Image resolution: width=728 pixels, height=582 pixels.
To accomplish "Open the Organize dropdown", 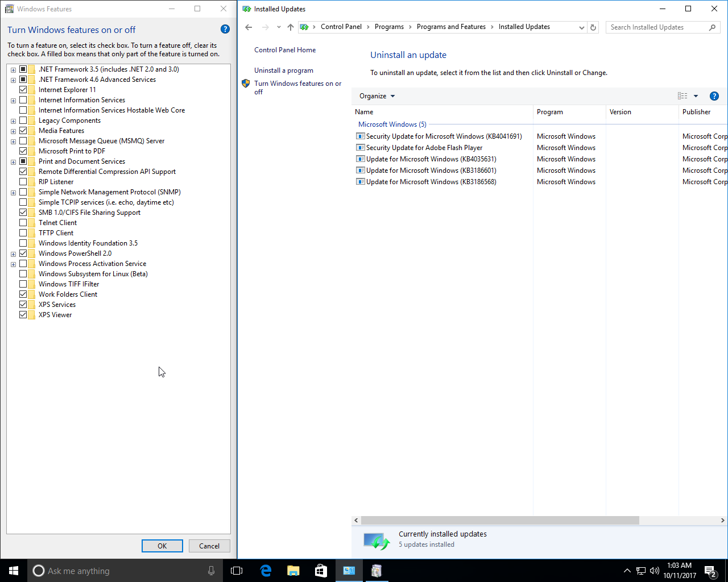I will pos(377,96).
